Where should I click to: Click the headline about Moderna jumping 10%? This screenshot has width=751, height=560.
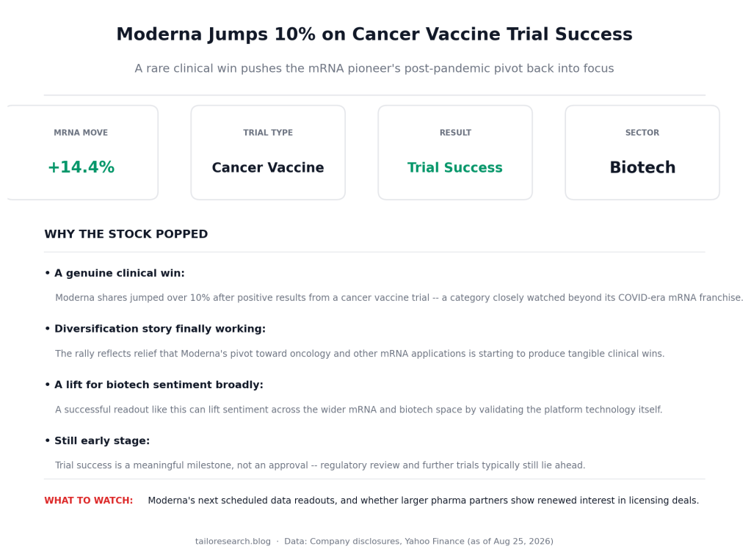point(374,34)
